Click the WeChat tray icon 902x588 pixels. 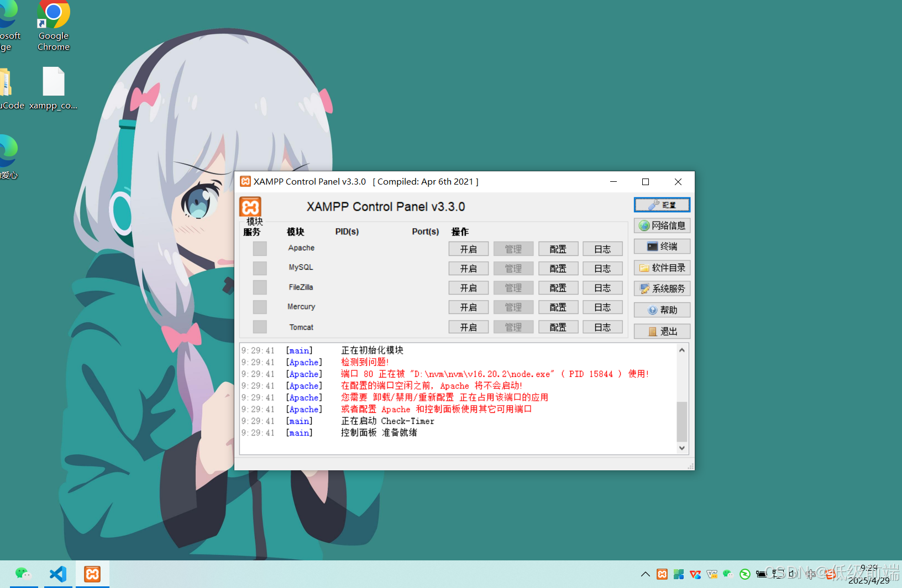(728, 574)
